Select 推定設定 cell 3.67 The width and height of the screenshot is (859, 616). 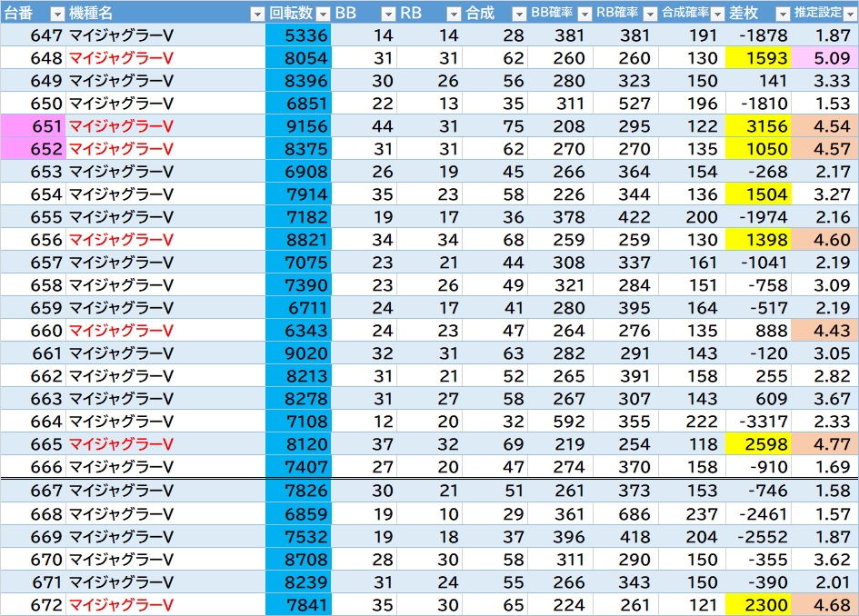(824, 399)
